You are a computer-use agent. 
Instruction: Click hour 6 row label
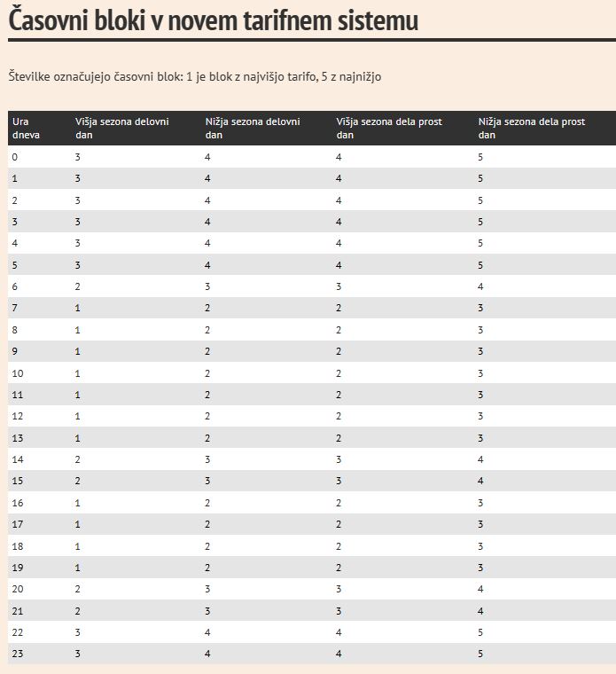[x=15, y=286]
